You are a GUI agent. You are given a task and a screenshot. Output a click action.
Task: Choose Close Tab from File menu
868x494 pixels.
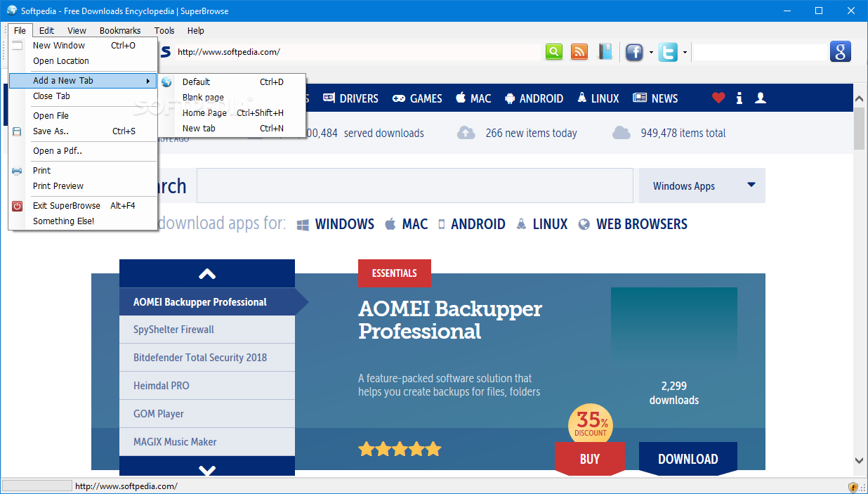tap(83, 96)
